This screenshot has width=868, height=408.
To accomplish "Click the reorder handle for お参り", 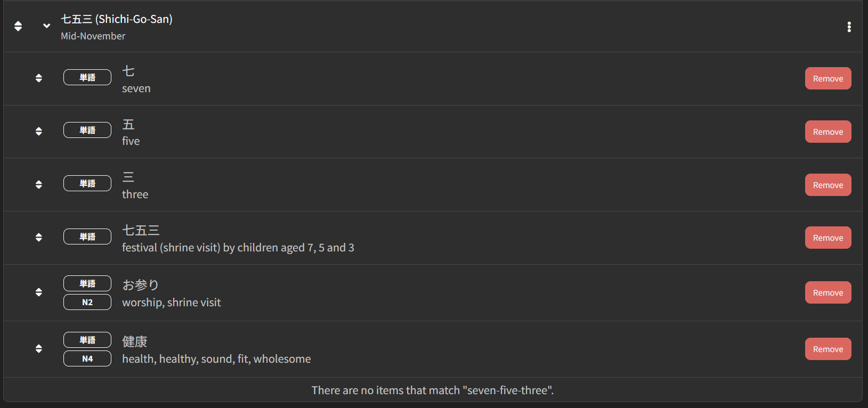I will tap(39, 292).
